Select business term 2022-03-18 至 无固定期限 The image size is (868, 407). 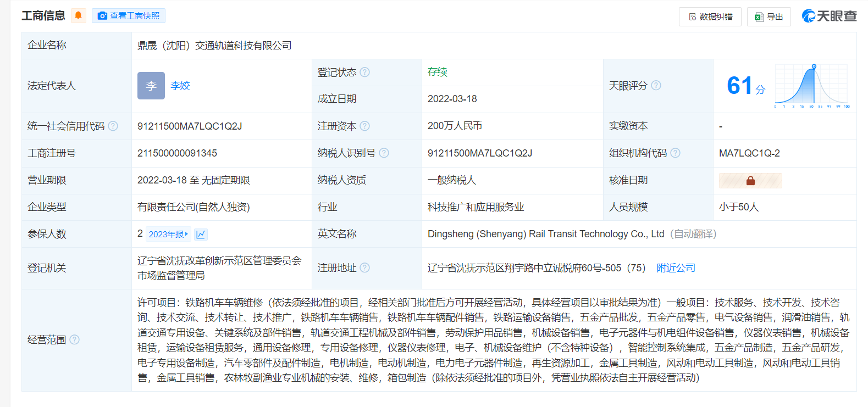(x=193, y=180)
